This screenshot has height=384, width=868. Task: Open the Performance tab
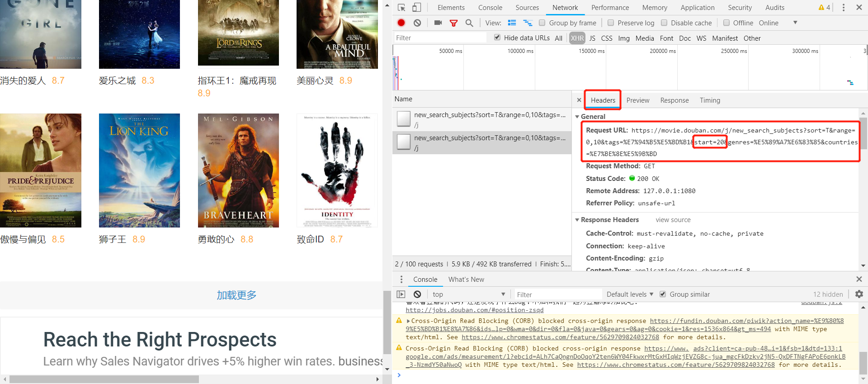pyautogui.click(x=610, y=8)
